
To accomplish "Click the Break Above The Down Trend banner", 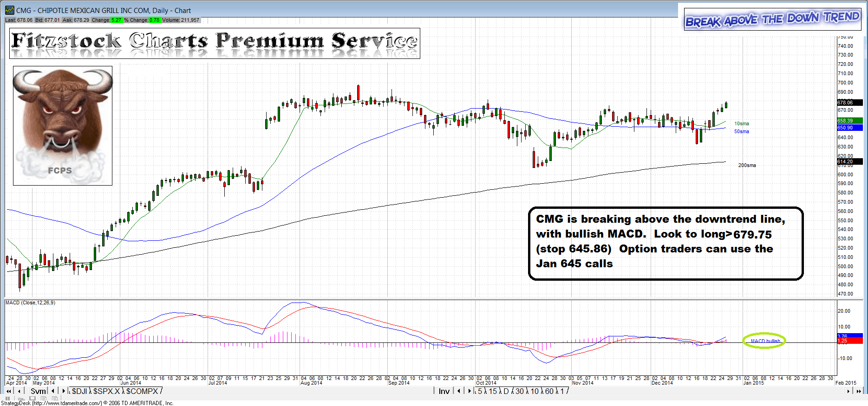I will point(772,19).
